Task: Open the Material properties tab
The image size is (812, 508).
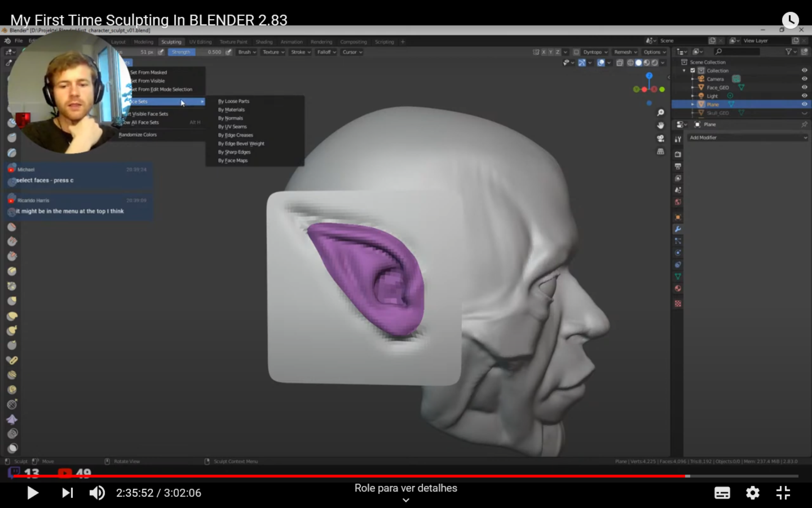Action: [678, 288]
